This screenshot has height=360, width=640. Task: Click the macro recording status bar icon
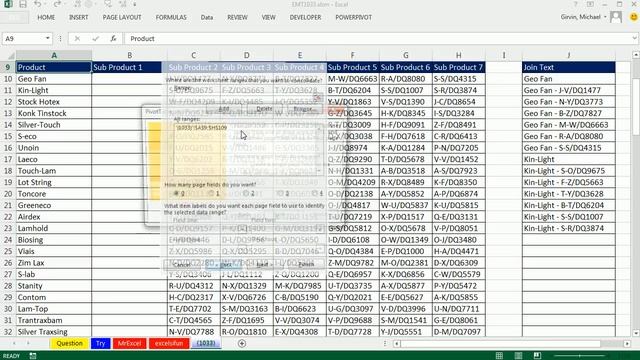click(33, 356)
